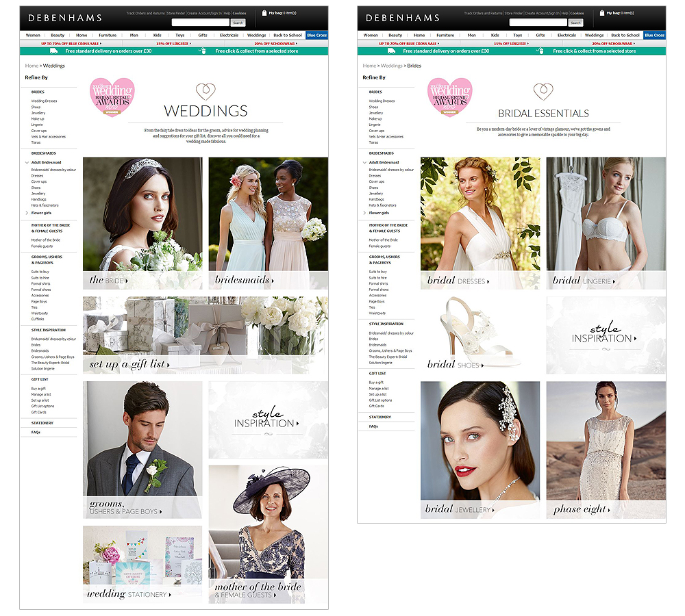The image size is (685, 616).
Task: Collapse the Adult Bridesmaid section
Action: coord(27,162)
